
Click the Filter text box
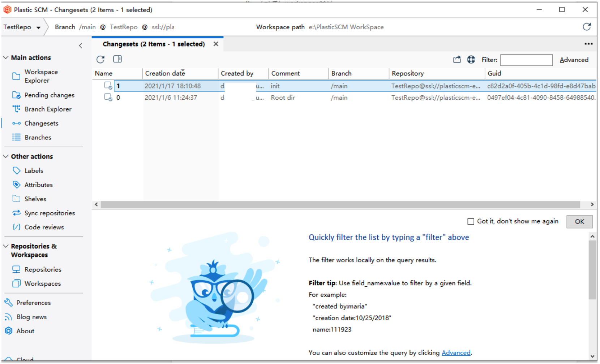pyautogui.click(x=526, y=60)
